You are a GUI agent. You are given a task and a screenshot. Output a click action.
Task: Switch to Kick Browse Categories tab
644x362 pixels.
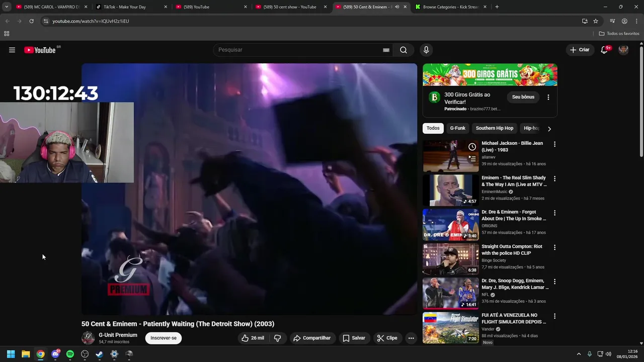click(451, 7)
